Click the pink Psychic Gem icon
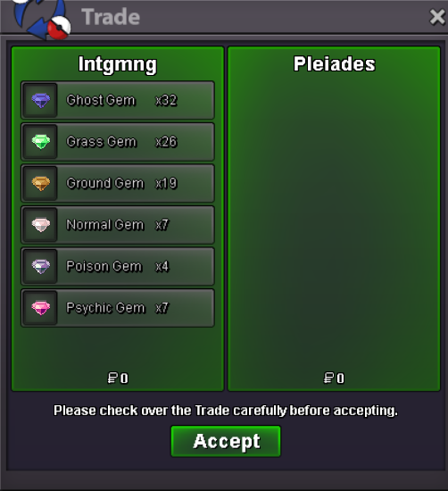Viewport: 448px width, 491px height. point(41,308)
